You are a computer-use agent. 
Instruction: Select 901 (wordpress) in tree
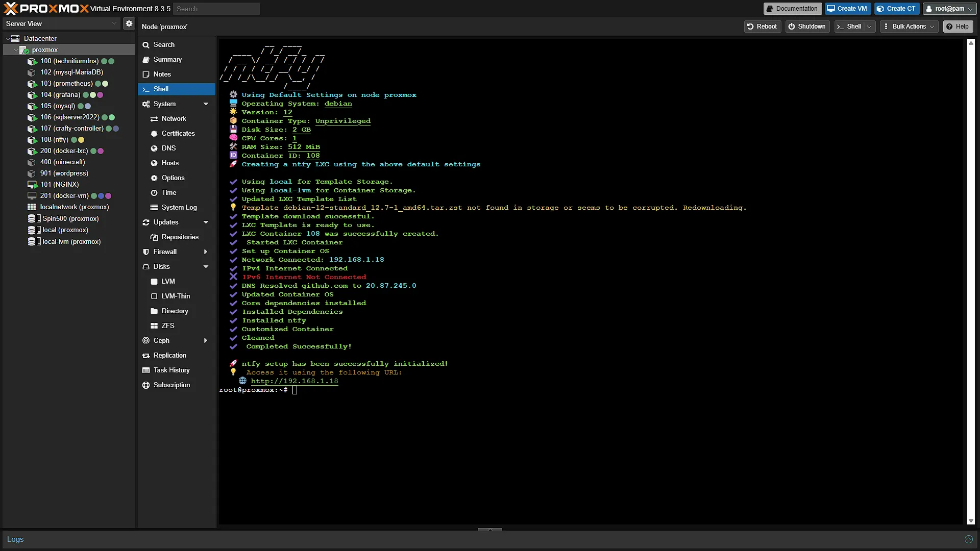tap(69, 173)
